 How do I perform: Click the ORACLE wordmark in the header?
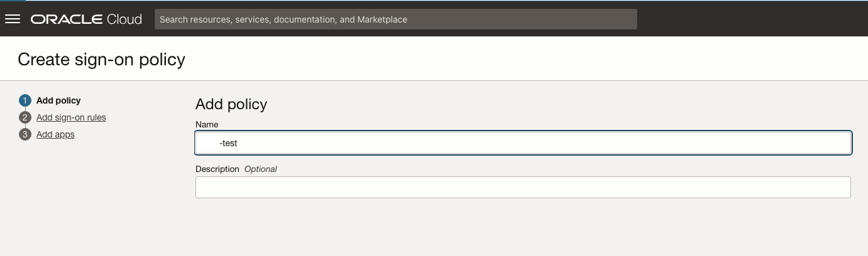(67, 19)
